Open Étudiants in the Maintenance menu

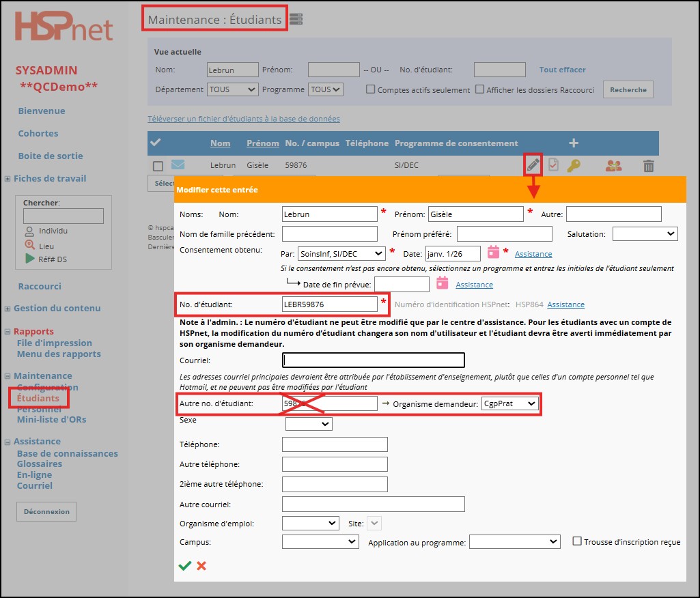point(38,398)
